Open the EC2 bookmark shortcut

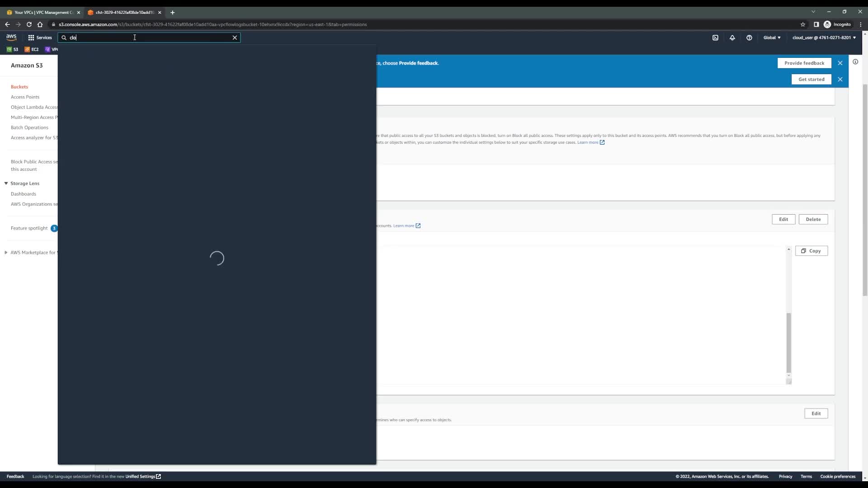tap(32, 49)
